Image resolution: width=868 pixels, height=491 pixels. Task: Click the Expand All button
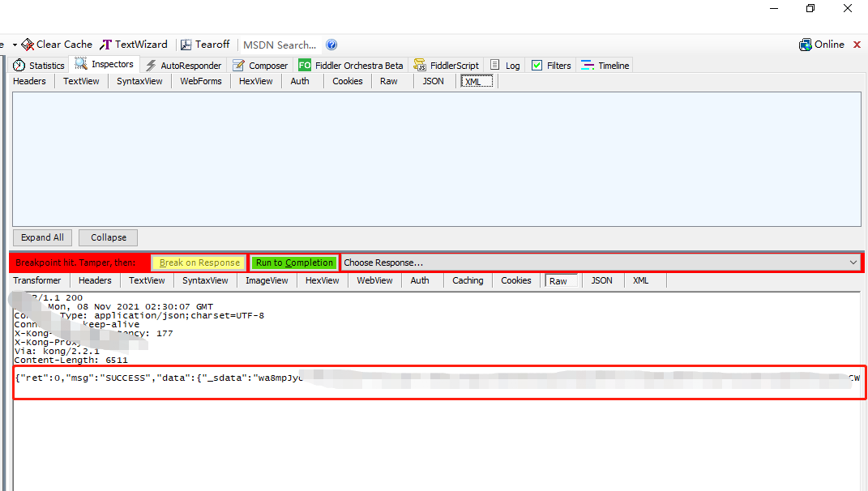pyautogui.click(x=42, y=237)
